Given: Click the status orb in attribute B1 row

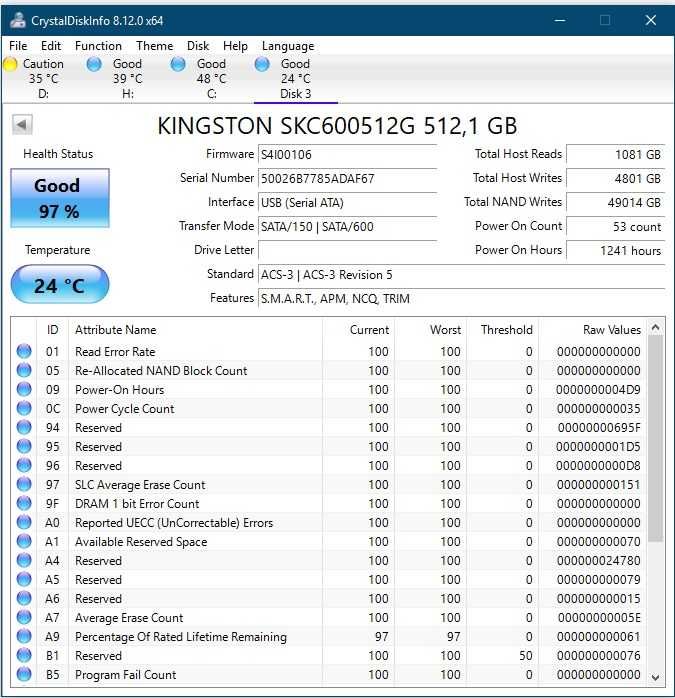Looking at the screenshot, I should pos(24,655).
